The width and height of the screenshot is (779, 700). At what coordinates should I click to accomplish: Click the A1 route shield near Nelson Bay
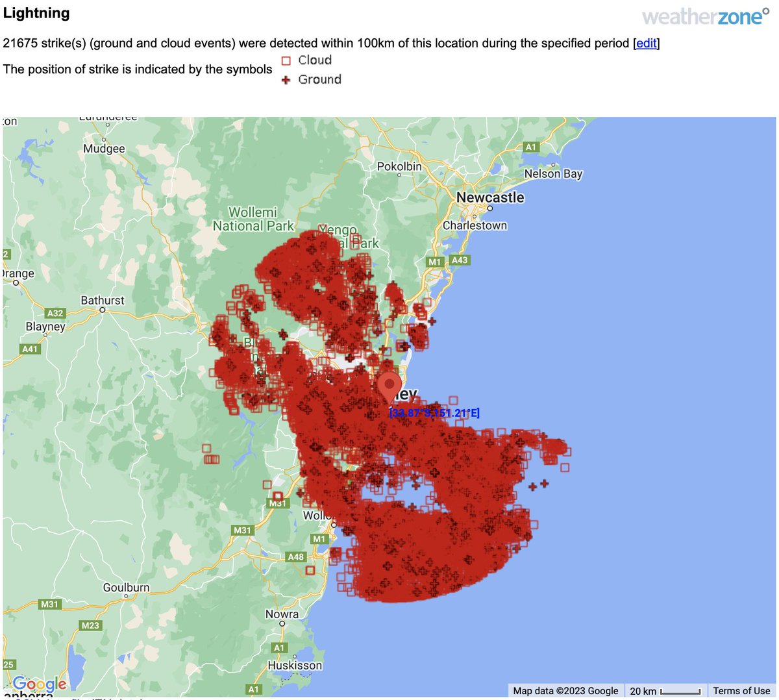530,147
